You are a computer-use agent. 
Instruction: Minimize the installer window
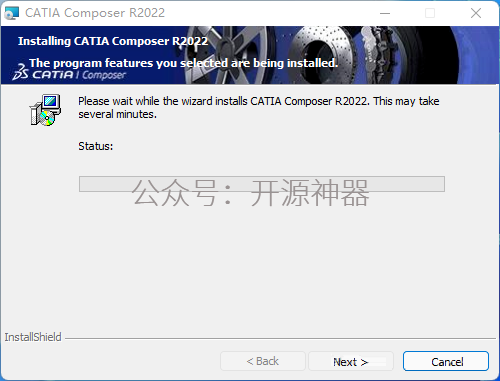385,13
